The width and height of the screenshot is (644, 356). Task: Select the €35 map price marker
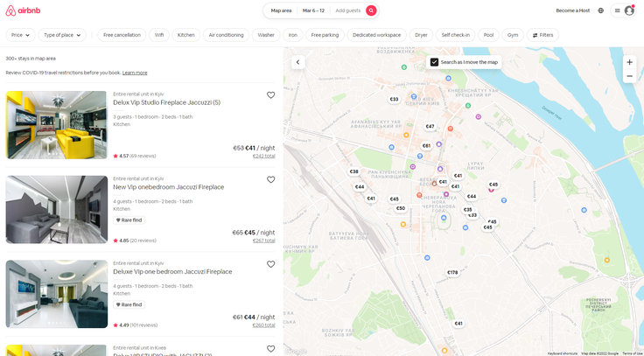[x=467, y=209]
